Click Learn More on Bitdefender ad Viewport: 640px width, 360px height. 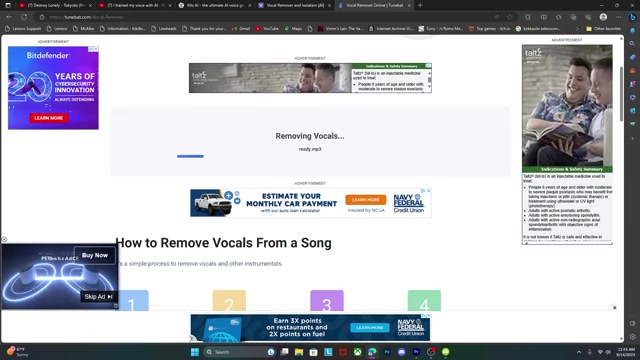[x=49, y=118]
